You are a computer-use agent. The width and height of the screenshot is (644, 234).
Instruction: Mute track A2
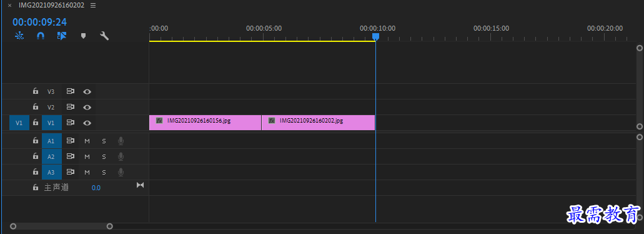[x=87, y=156]
